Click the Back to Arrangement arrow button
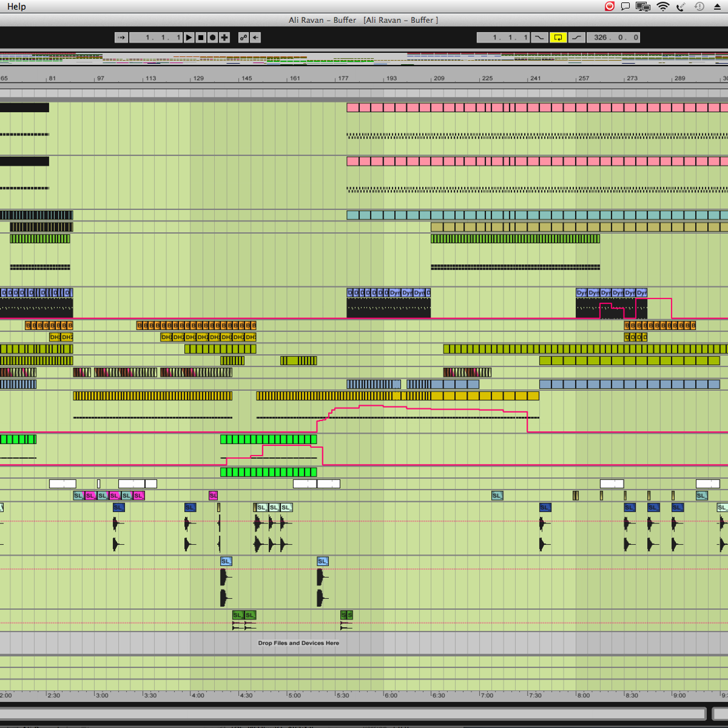Screen dimensions: 728x728 click(x=256, y=37)
